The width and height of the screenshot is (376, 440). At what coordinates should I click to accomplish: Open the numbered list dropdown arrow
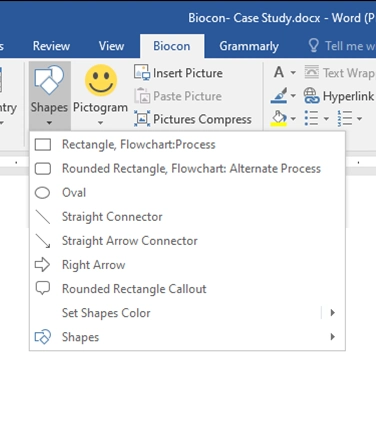359,119
